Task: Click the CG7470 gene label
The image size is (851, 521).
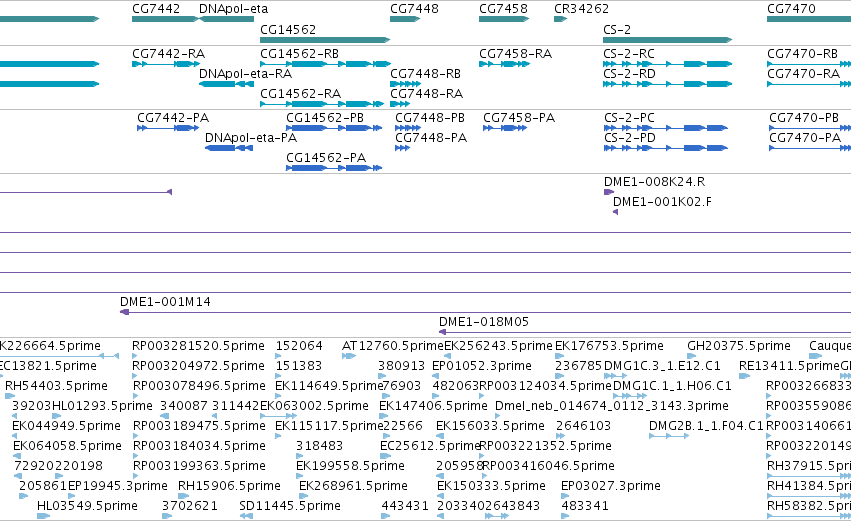Action: tap(791, 9)
